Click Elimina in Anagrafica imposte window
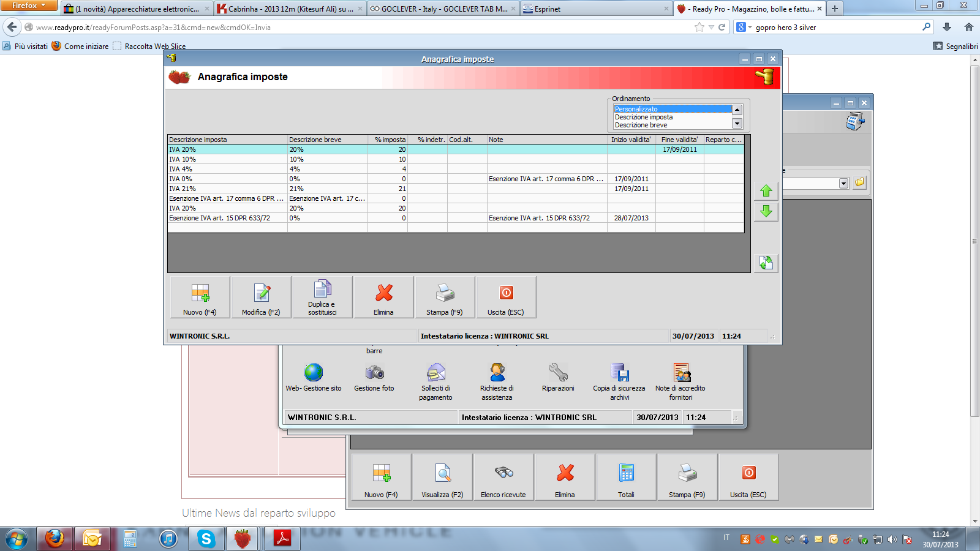This screenshot has height=551, width=980. click(x=384, y=297)
